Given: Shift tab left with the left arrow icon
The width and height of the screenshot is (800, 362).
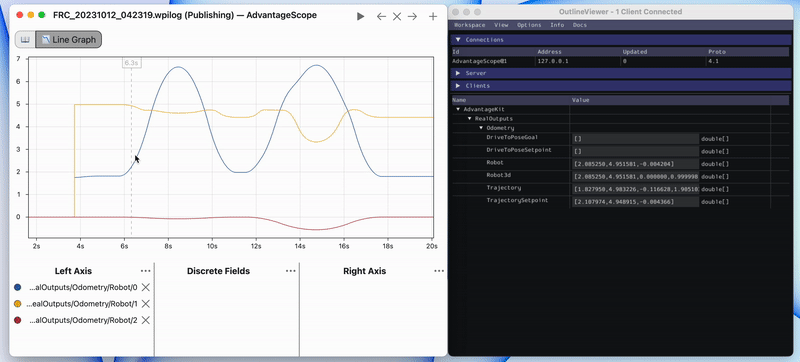Looking at the screenshot, I should [x=381, y=16].
